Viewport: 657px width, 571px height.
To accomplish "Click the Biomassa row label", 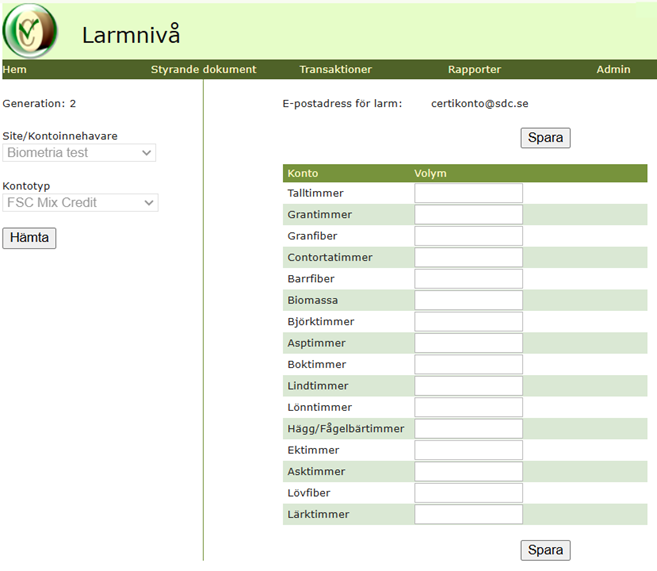I will 313,300.
